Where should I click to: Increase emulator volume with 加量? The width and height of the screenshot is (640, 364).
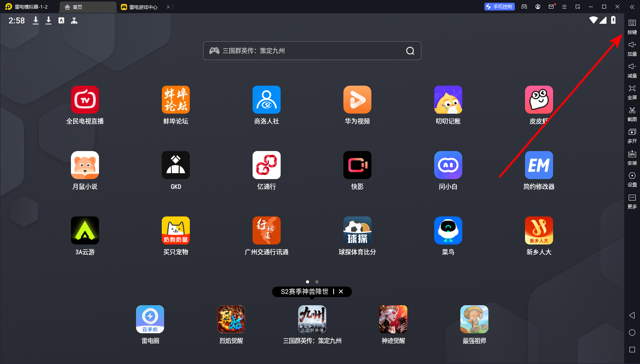(632, 49)
